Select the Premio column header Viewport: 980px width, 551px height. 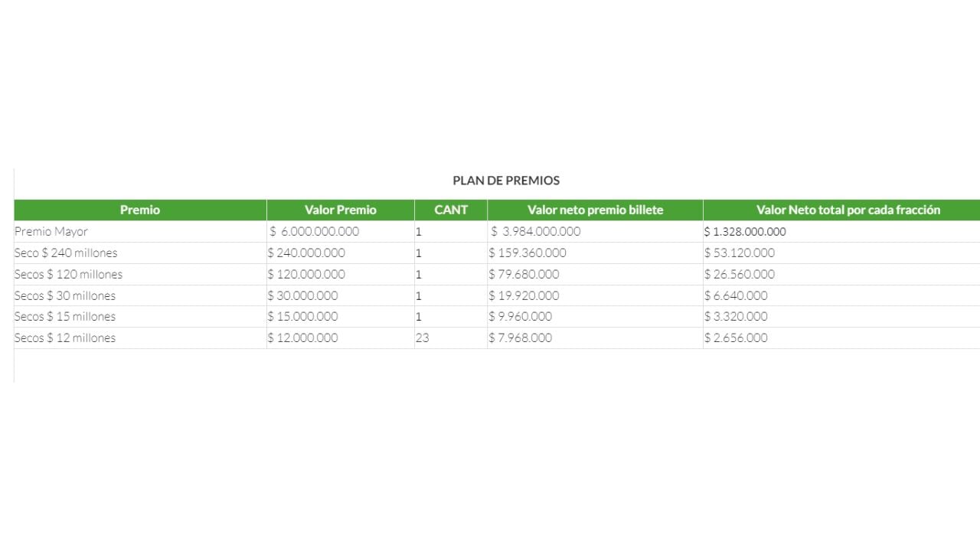tap(140, 210)
